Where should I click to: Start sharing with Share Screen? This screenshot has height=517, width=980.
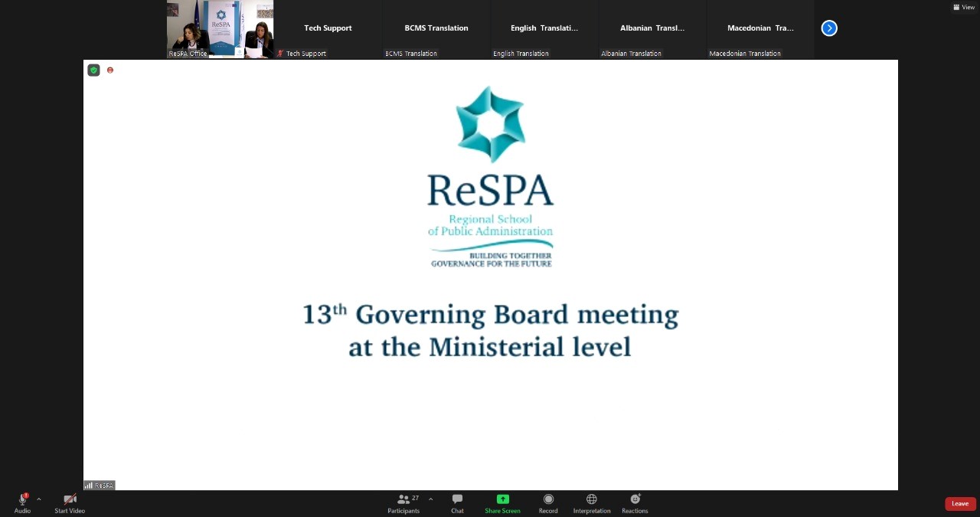(x=502, y=503)
